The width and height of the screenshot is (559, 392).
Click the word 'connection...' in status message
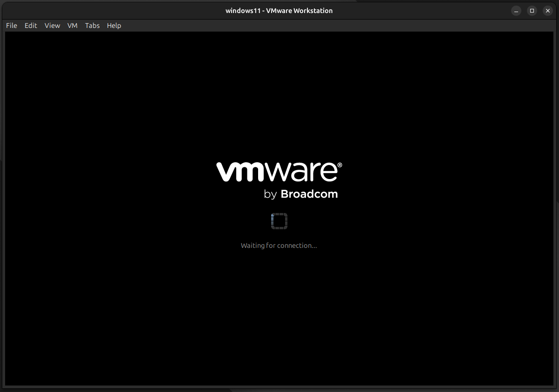coord(297,246)
